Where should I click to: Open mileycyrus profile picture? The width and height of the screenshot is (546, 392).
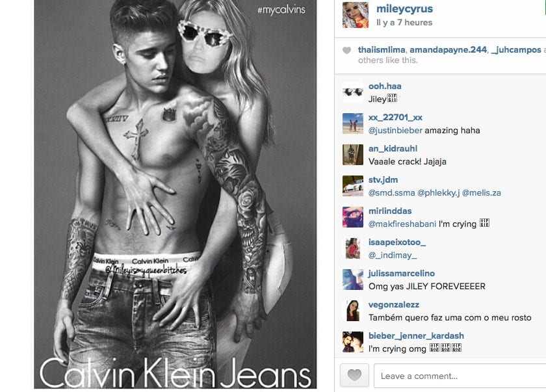tap(356, 14)
